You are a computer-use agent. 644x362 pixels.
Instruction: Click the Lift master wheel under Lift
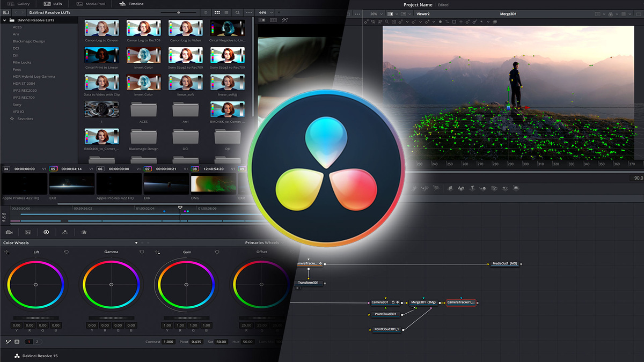[x=36, y=318]
